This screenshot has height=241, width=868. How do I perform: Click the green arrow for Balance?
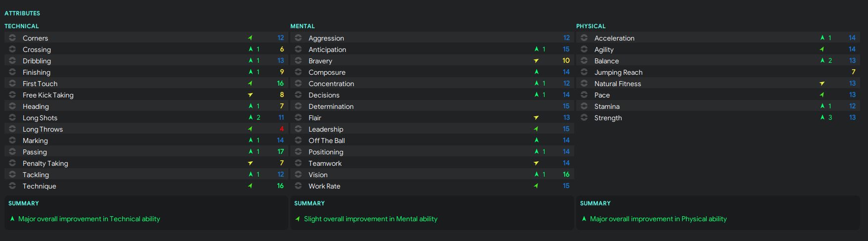[822, 61]
